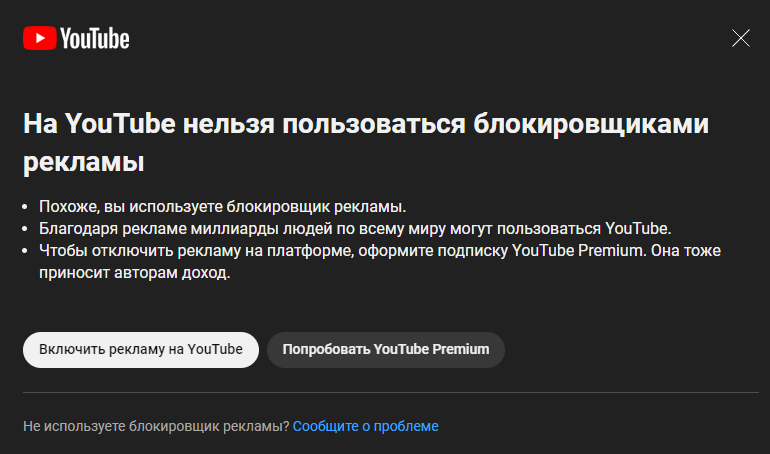Viewport: 770px width, 454px height.
Task: Close the ad blocker warning dialog
Action: coord(741,38)
